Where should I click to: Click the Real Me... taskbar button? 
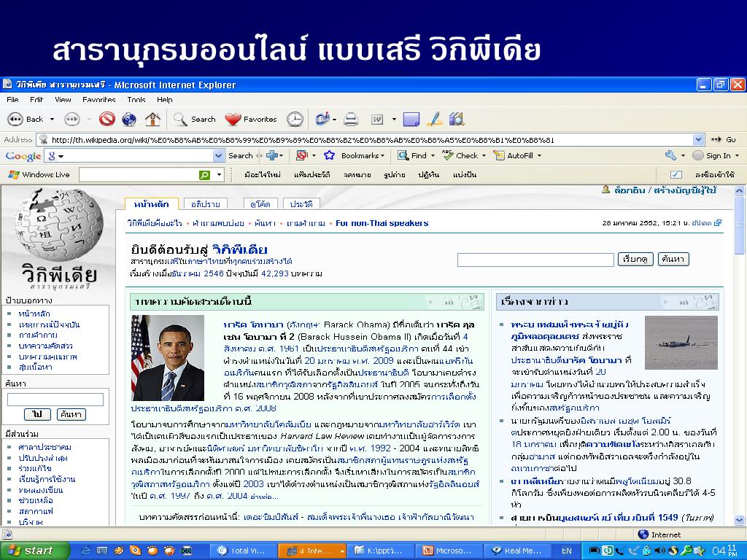(517, 551)
